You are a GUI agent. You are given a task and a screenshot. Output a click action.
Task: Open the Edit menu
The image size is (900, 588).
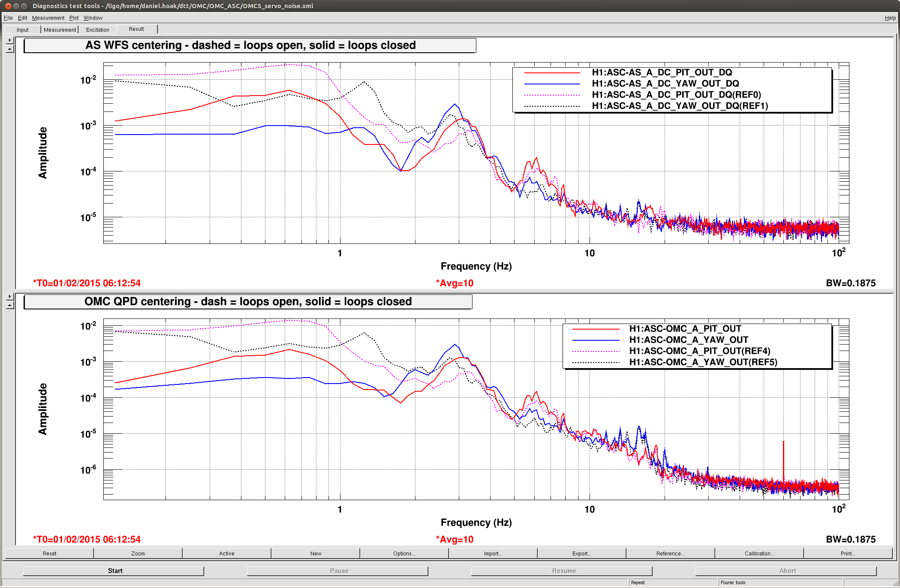22,18
